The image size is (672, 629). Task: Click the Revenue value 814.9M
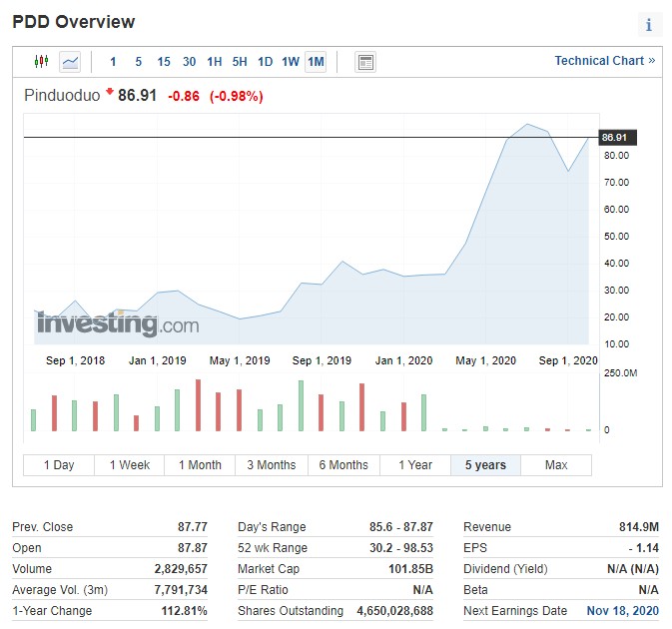tap(639, 526)
